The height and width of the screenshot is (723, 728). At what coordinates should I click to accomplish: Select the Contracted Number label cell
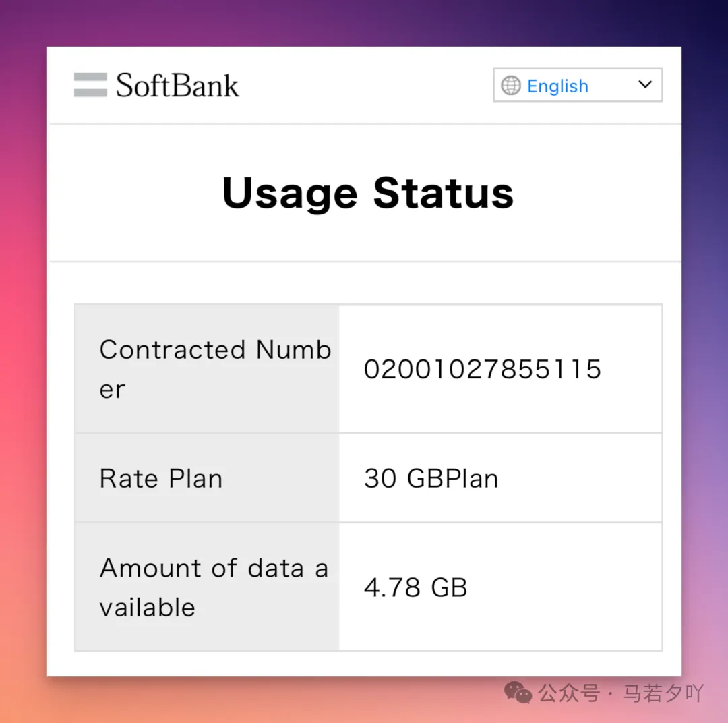[207, 369]
